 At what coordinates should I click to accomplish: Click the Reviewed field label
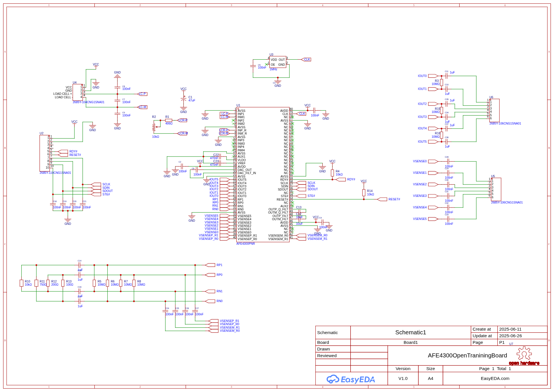pyautogui.click(x=327, y=356)
